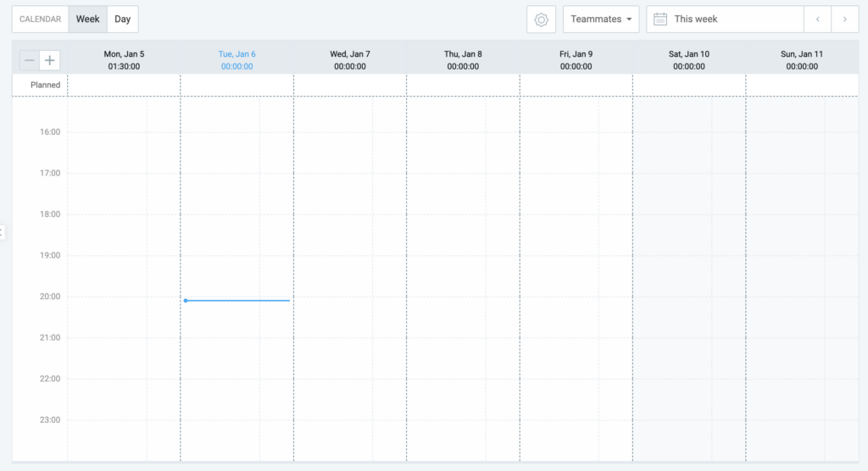Open the This week date range picker
The width and height of the screenshot is (868, 471).
(725, 19)
